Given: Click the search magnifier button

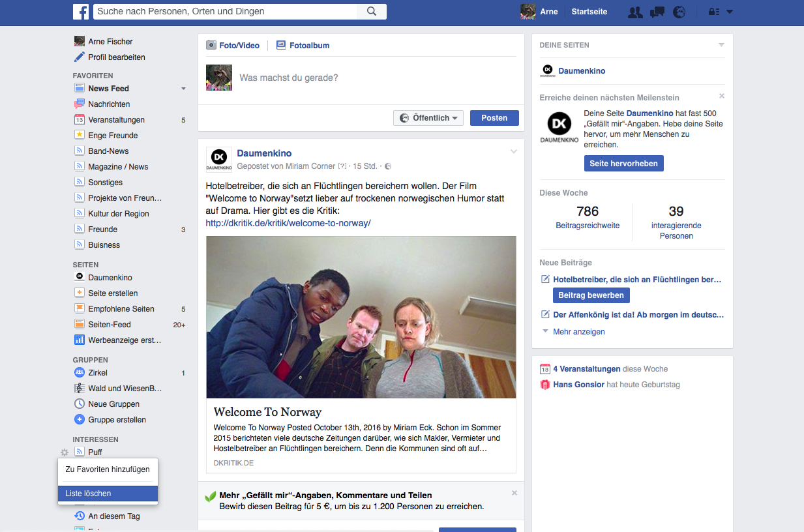Looking at the screenshot, I should pyautogui.click(x=372, y=12).
